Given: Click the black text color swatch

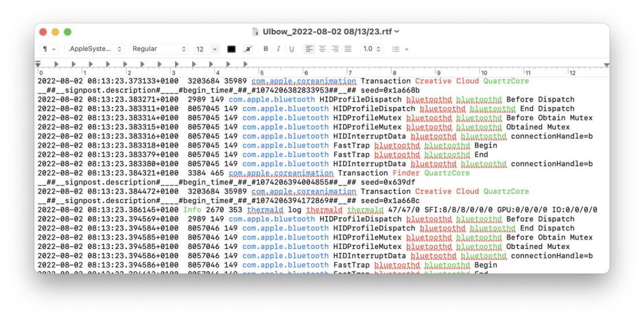Looking at the screenshot, I should click(x=232, y=49).
